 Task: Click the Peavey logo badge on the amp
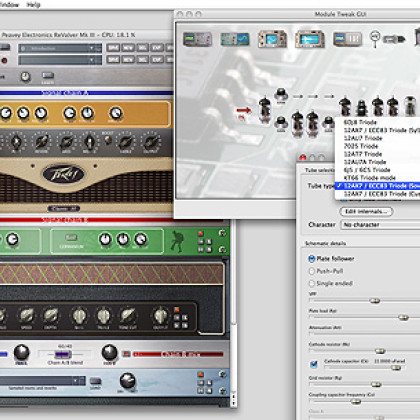coord(64,174)
